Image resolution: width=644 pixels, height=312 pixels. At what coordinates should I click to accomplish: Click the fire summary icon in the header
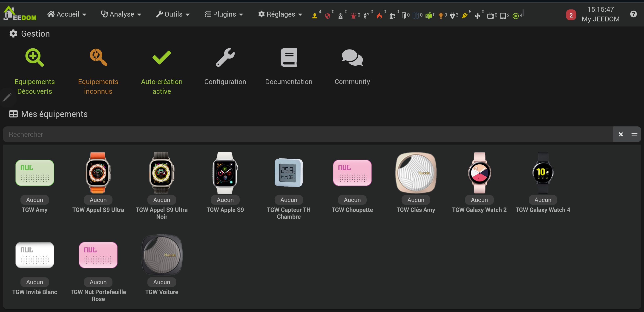[x=379, y=15]
